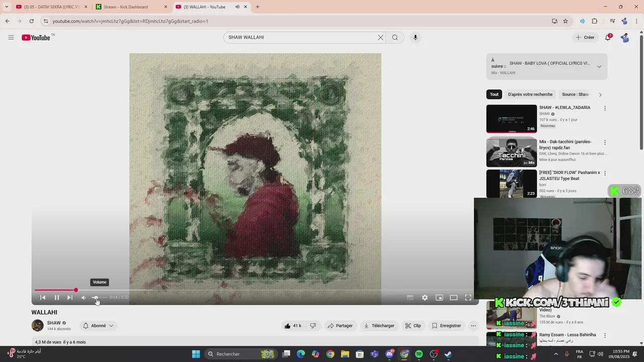Enter fullscreen video mode

point(468,298)
